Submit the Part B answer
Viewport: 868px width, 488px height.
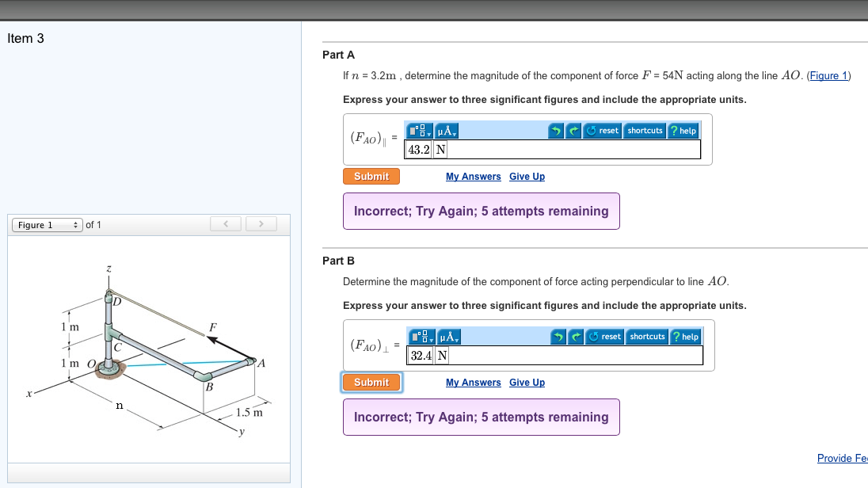[x=371, y=382]
